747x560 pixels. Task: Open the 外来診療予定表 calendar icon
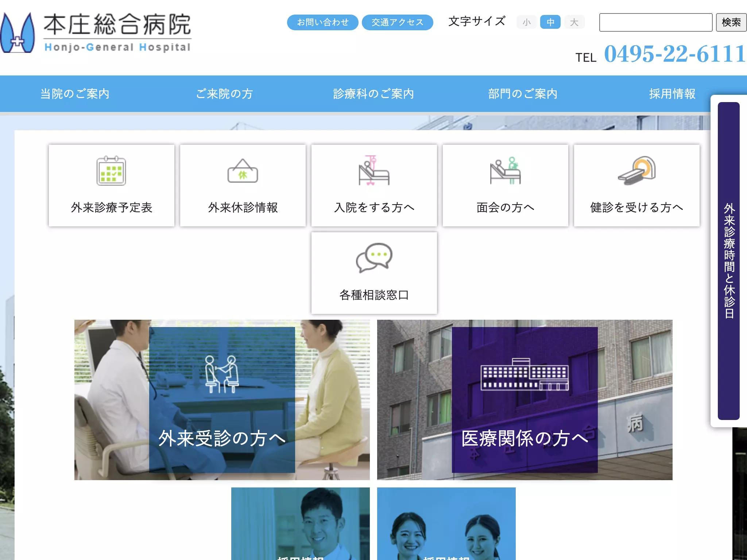[111, 171]
